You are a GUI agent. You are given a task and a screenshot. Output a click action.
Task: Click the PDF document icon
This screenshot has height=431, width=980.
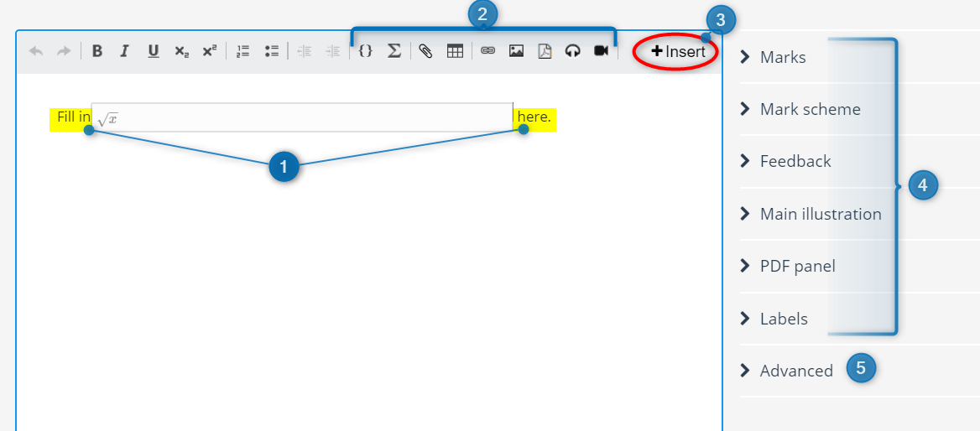point(545,52)
